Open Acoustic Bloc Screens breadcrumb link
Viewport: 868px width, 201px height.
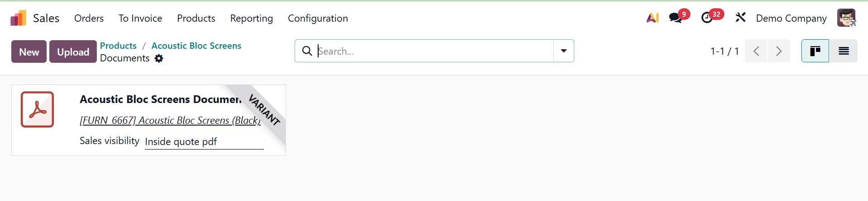point(196,46)
